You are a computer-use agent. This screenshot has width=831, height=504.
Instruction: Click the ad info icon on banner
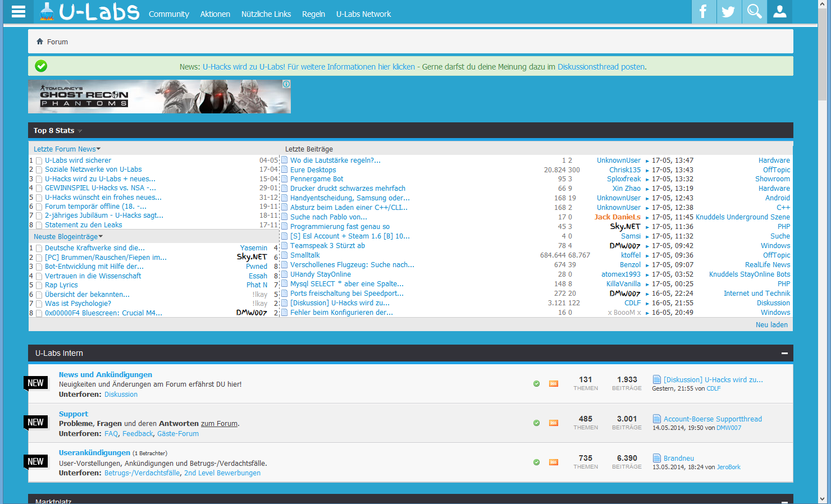(x=286, y=84)
